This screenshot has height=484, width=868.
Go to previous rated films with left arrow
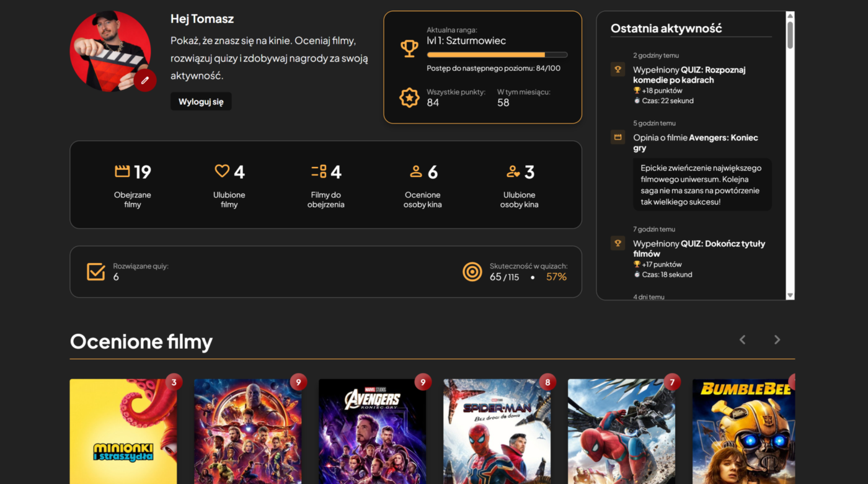[742, 339]
